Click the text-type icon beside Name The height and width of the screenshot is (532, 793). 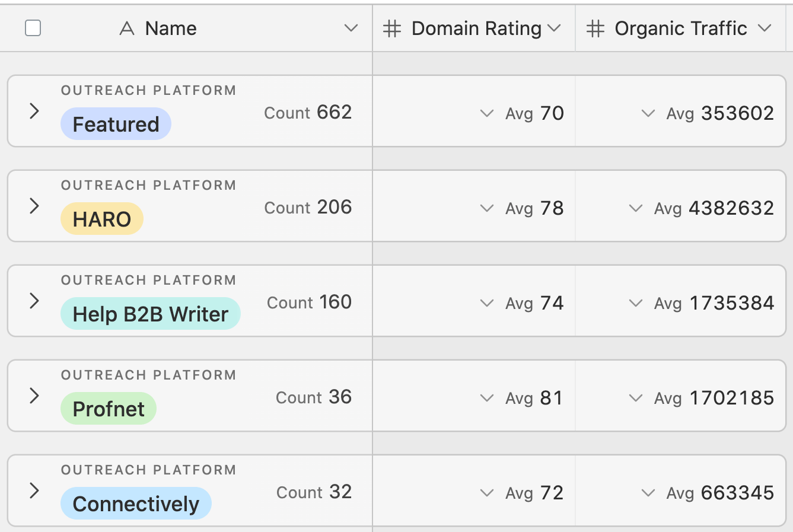pyautogui.click(x=127, y=28)
